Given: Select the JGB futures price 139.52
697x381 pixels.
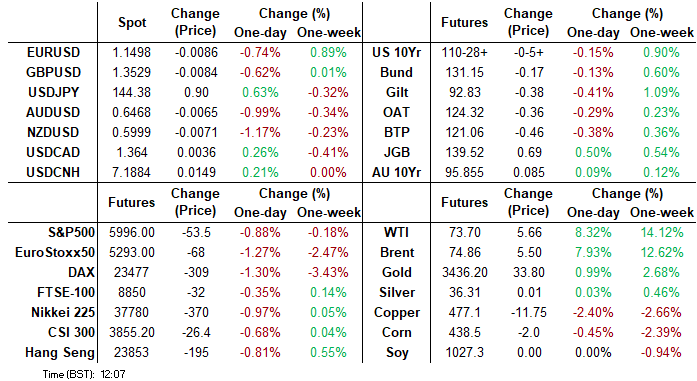Looking at the screenshot, I should [x=465, y=152].
